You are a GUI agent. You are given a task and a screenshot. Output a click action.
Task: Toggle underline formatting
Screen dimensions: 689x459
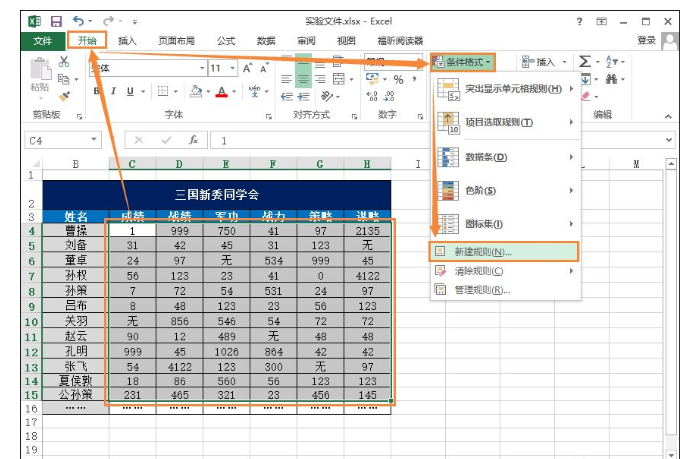130,91
